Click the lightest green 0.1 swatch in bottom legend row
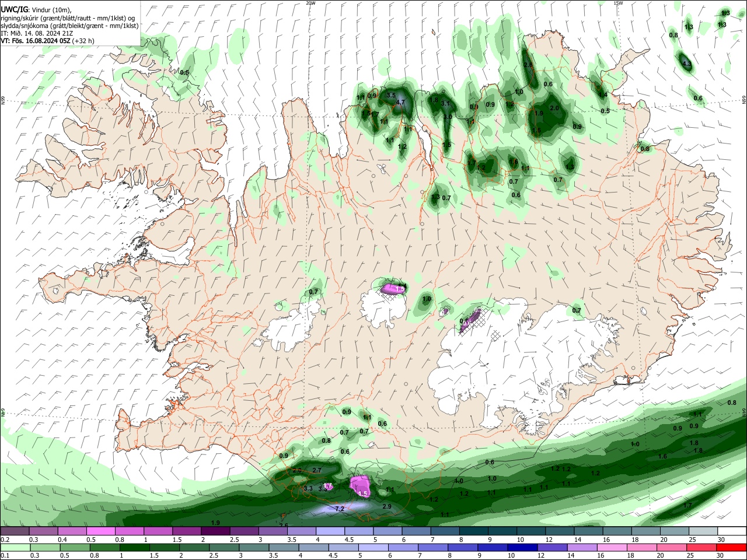Viewport: 747px width, 560px height. [15, 548]
